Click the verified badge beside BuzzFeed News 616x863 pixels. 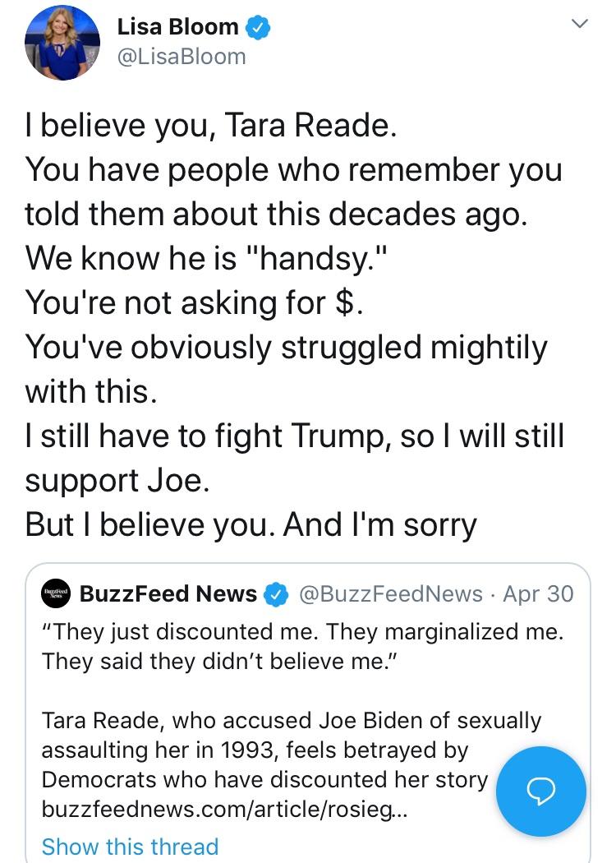click(276, 594)
